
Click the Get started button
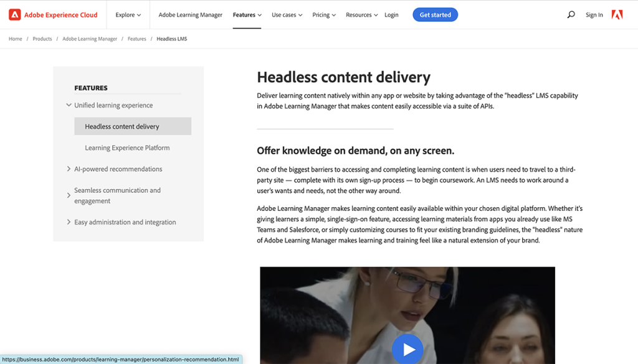coord(435,14)
